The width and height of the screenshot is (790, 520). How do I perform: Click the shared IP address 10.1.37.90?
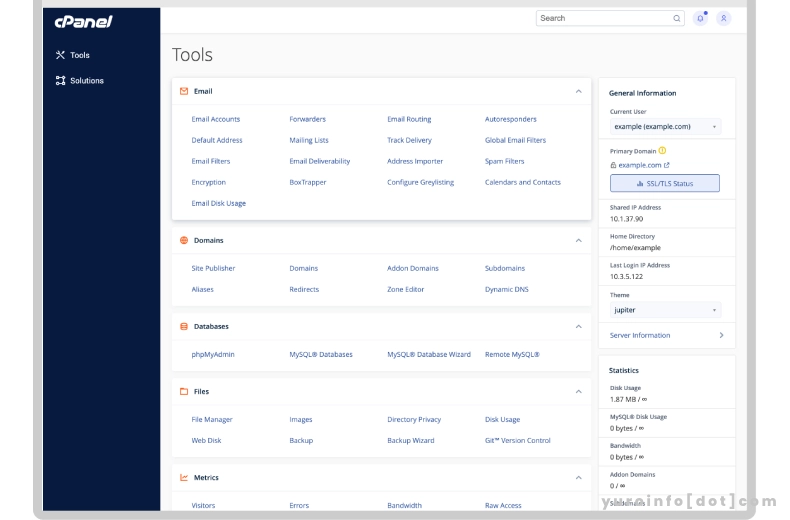(x=626, y=219)
